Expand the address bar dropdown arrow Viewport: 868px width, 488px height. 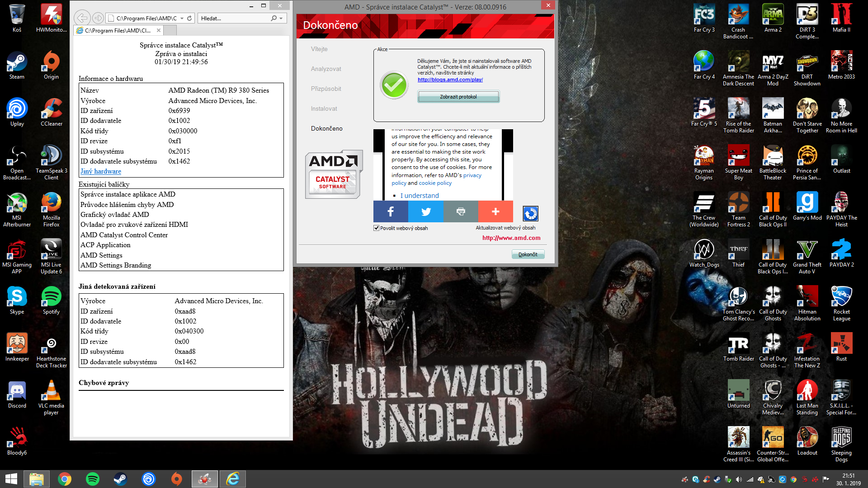point(182,19)
